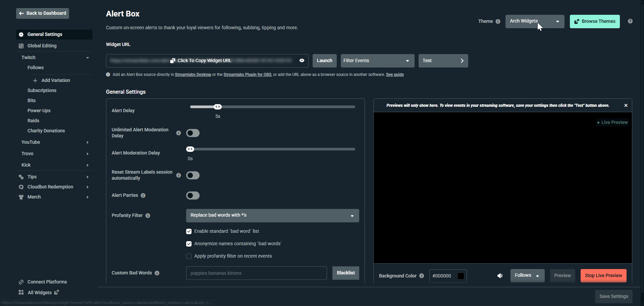
Task: Click the Alert Moderation Delay slider handle
Action: point(190,149)
